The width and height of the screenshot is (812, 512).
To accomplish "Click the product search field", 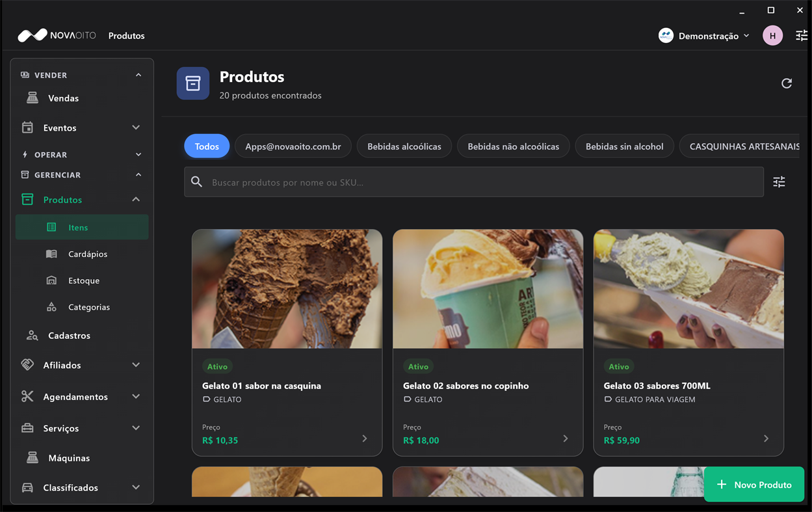I will click(x=474, y=182).
